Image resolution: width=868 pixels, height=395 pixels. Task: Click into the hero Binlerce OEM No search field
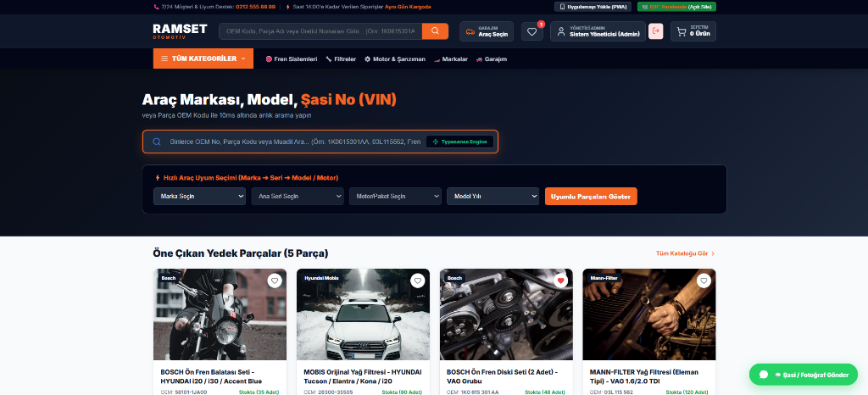coord(294,142)
